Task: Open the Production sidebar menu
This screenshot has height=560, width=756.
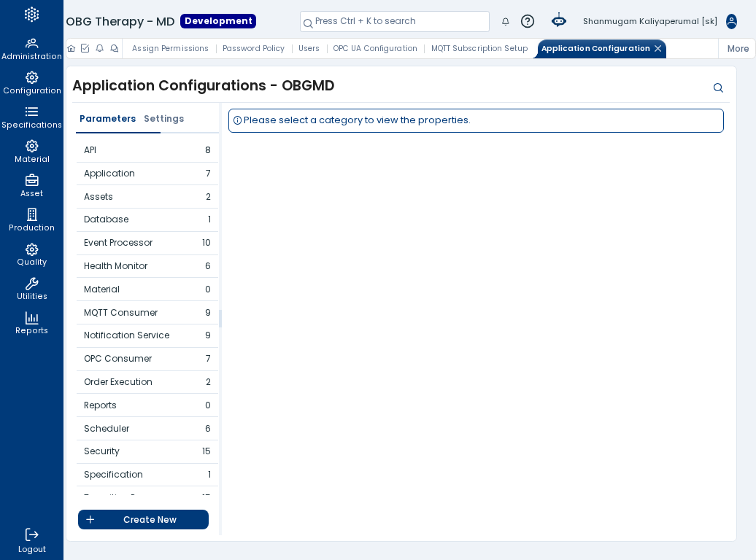Action: click(32, 220)
